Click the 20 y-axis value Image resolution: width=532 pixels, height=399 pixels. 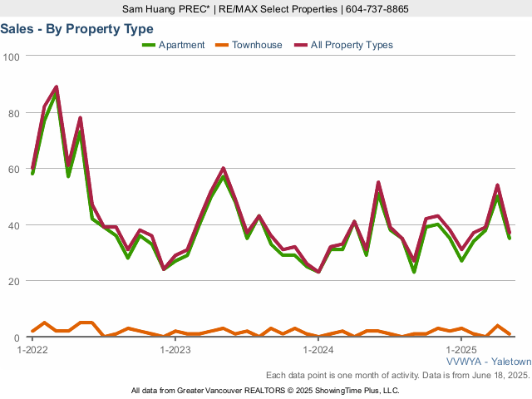click(x=14, y=282)
